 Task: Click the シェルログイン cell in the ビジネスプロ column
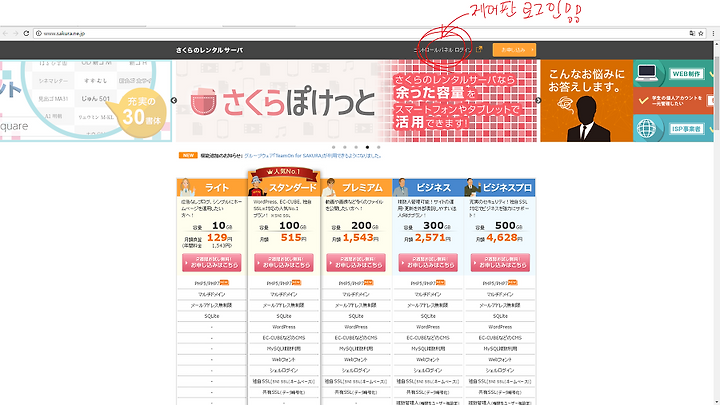(500, 371)
